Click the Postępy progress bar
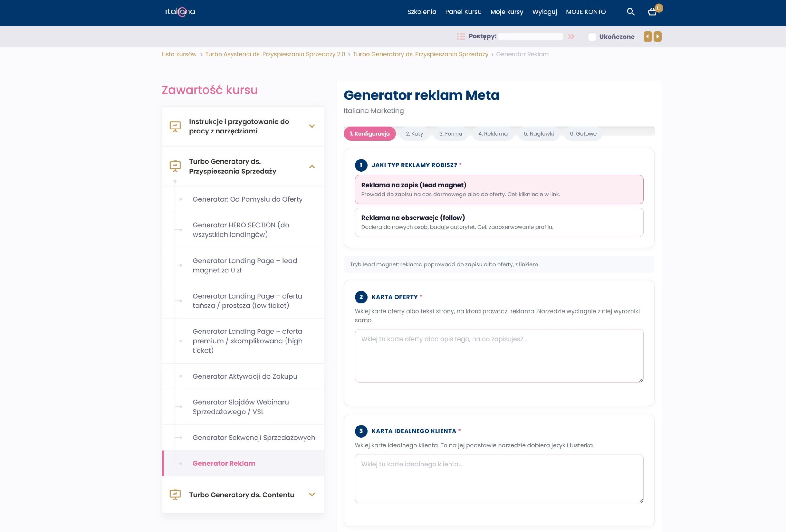The width and height of the screenshot is (786, 532). [530, 37]
